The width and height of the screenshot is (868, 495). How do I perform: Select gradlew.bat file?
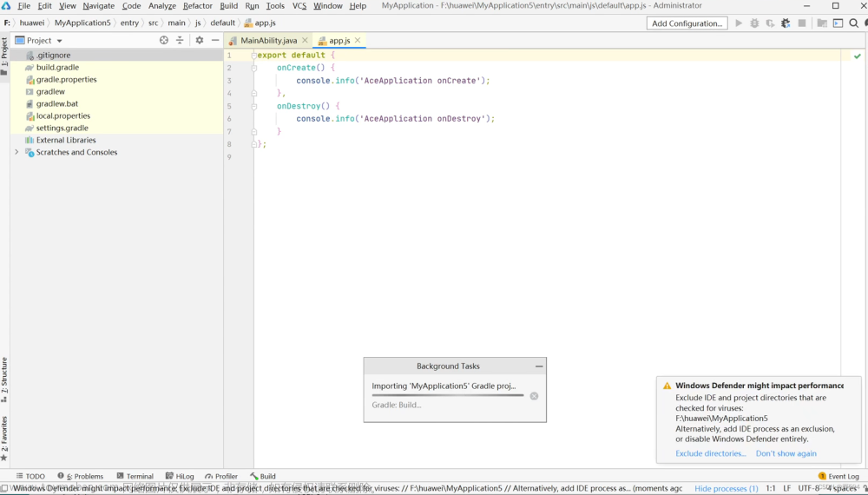click(117, 104)
